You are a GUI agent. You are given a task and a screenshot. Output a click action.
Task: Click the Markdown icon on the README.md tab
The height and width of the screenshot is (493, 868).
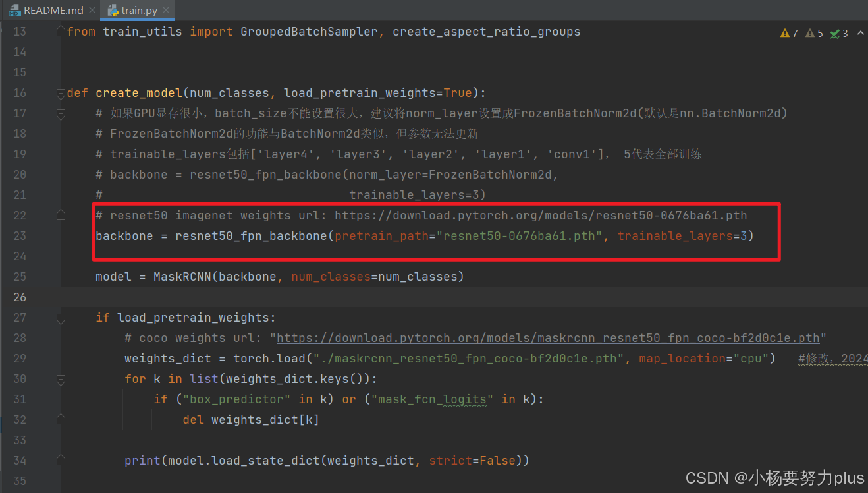pos(13,10)
